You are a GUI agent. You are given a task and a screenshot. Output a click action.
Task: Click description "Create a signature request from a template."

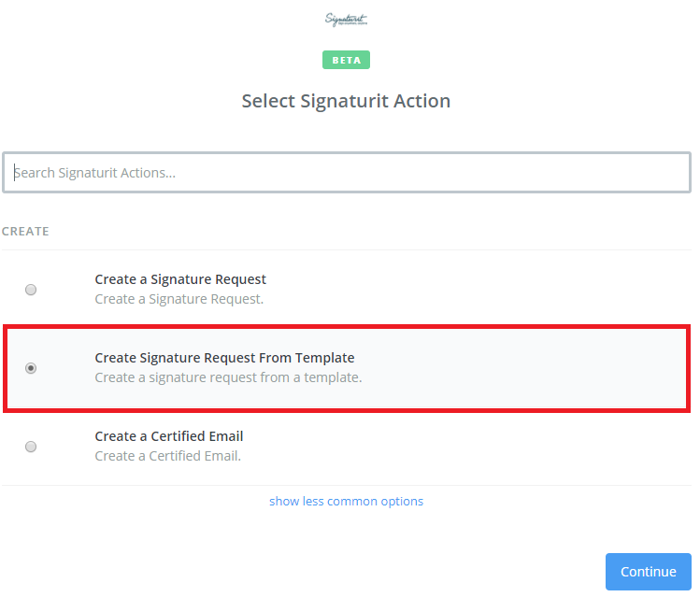(x=228, y=377)
